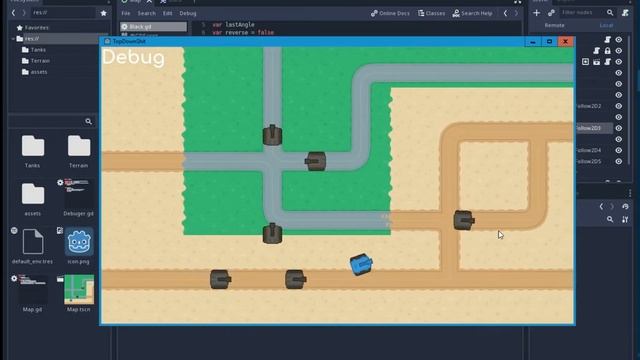Image resolution: width=640 pixels, height=360 pixels.
Task: Click the FileSystem search magnifier icon
Action: click(89, 121)
